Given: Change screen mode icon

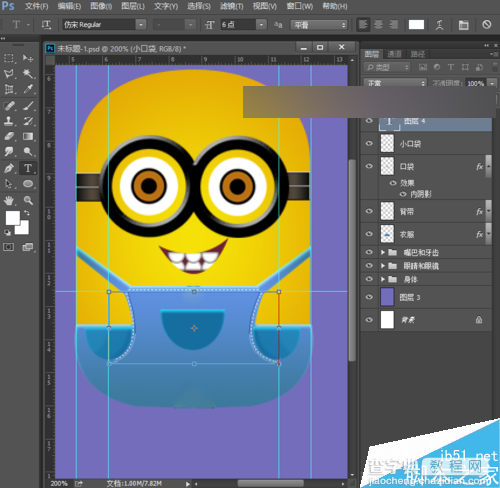Looking at the screenshot, I should pyautogui.click(x=28, y=247).
